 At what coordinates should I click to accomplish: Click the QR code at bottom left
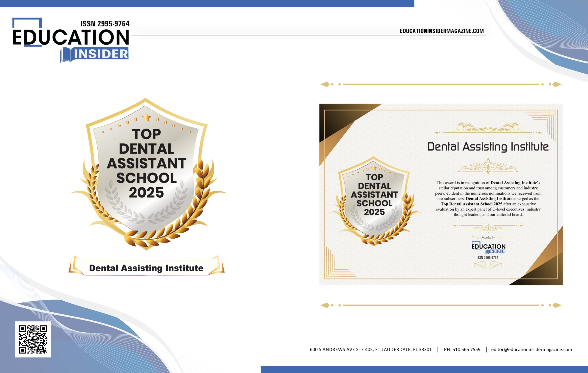[x=33, y=339]
